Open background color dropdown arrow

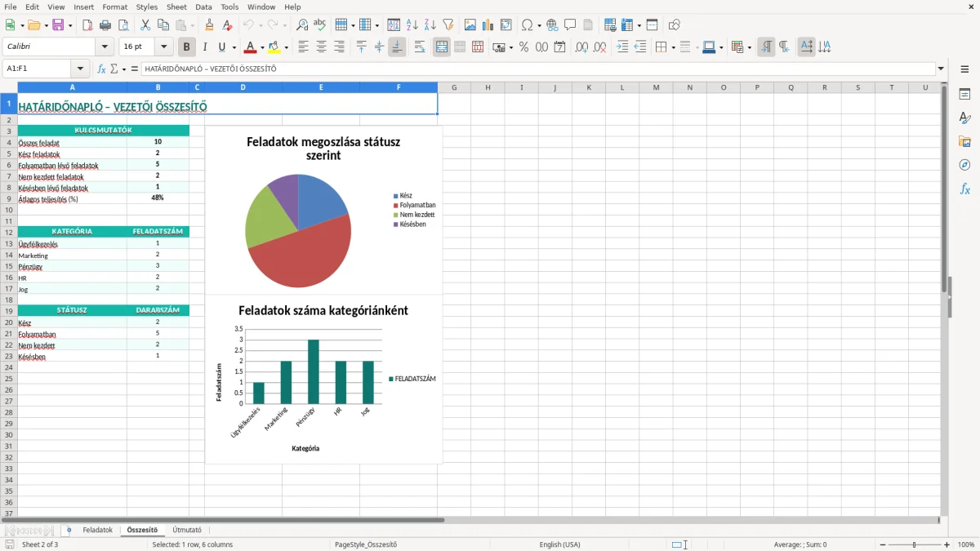[286, 47]
